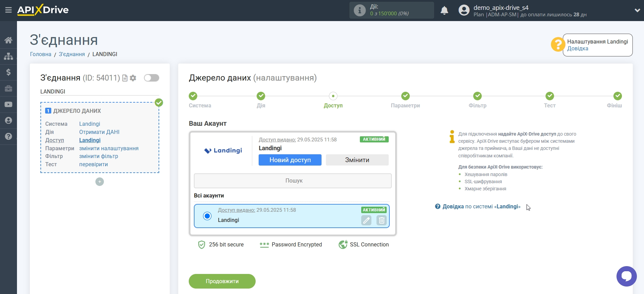The width and height of the screenshot is (644, 294).
Task: Go to Система step
Action: point(193,96)
